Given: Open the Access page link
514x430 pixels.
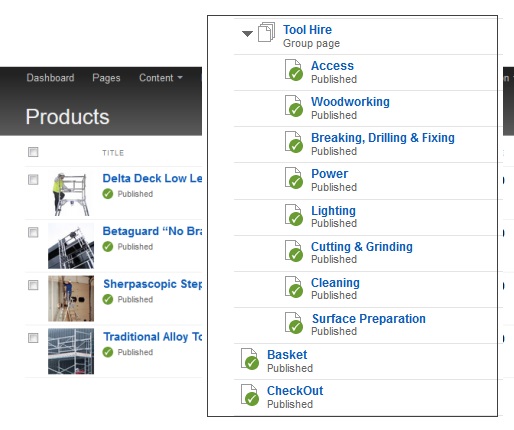Looking at the screenshot, I should click(x=332, y=66).
